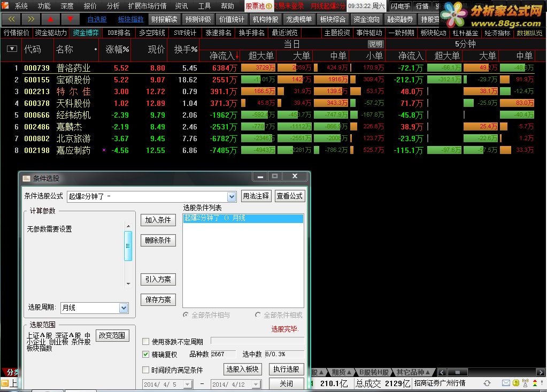Open the 条件选股公式 formula dropdown
The width and height of the screenshot is (547, 392).
click(232, 197)
